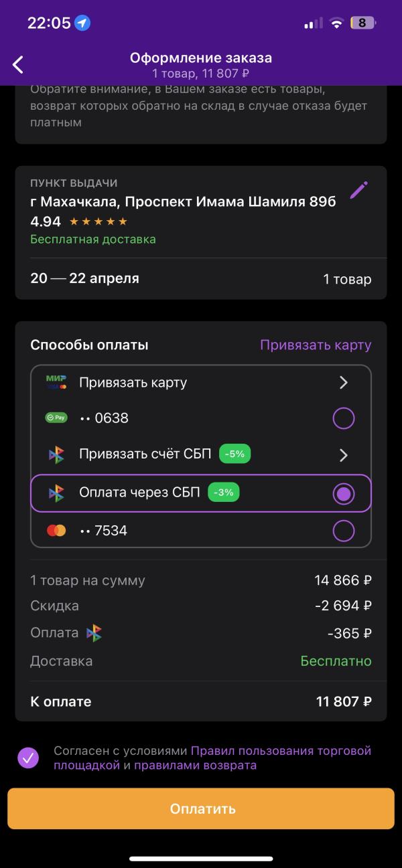The width and height of the screenshot is (402, 868).
Task: Open "Привязать карту" row chevron
Action: click(x=344, y=383)
